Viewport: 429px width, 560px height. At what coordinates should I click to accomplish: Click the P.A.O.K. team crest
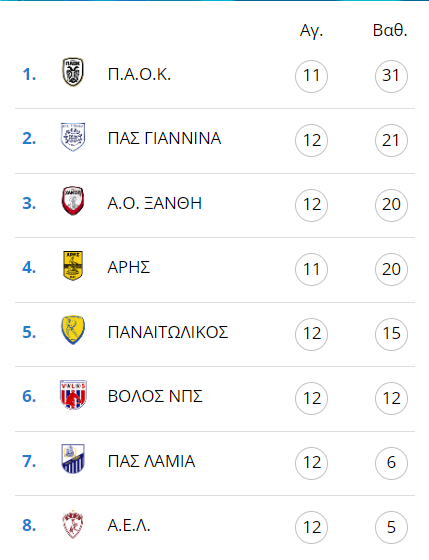[73, 72]
